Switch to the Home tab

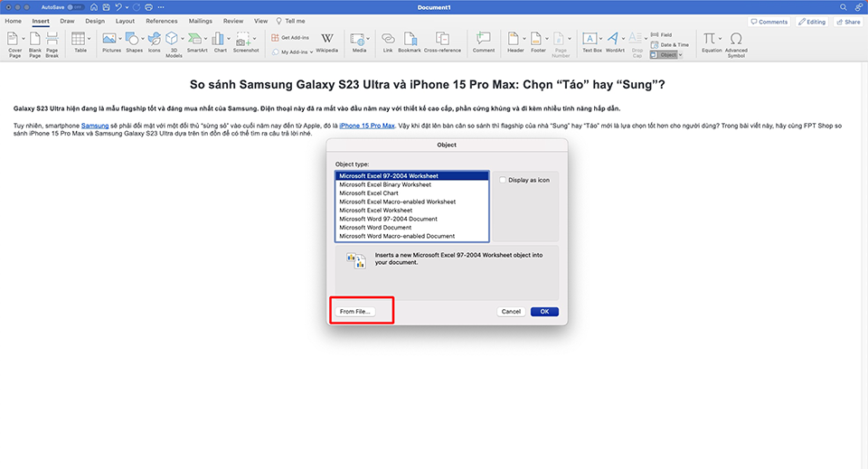[x=14, y=21]
